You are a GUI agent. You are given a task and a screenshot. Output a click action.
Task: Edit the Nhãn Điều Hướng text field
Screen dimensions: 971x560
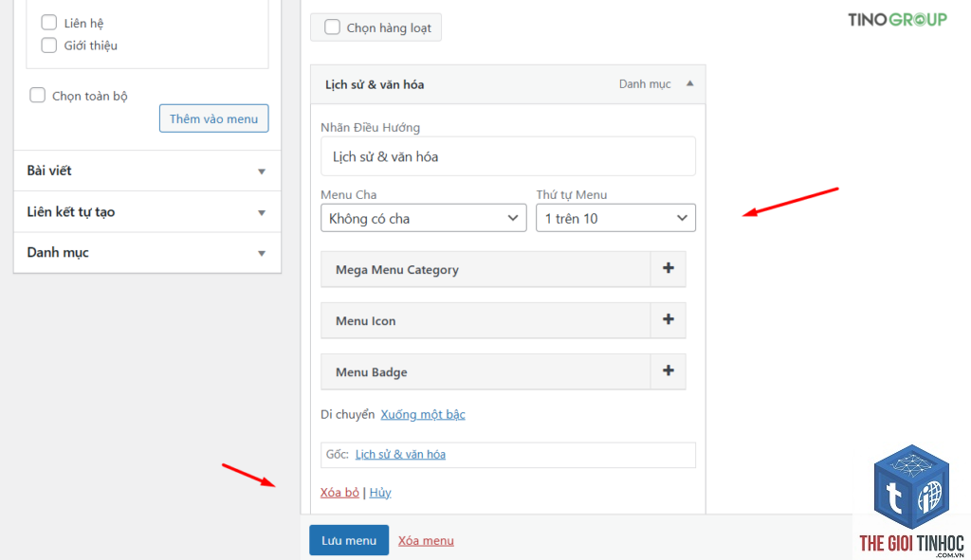point(508,156)
